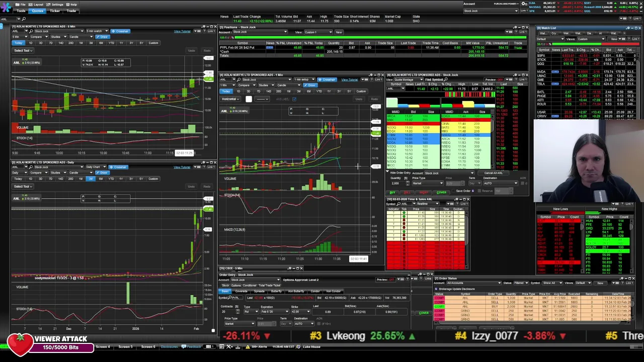Click the symbol lookup magnifier in options order entry
This screenshot has height=362, width=644.
[229, 298]
